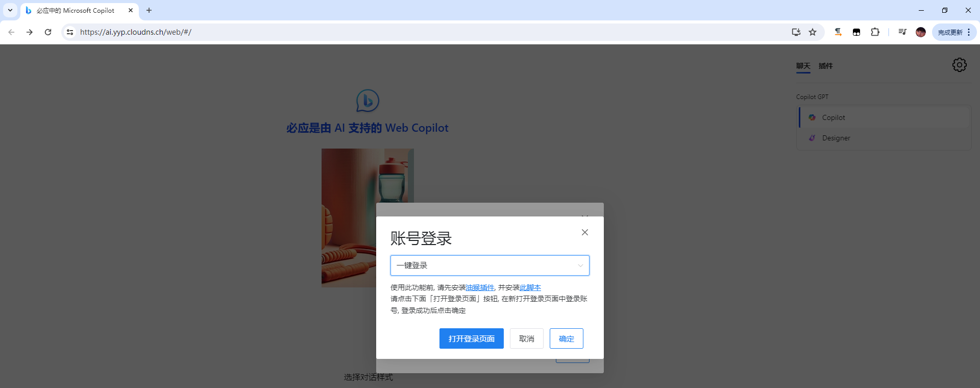Click the address bar URL field
This screenshot has width=980, height=388.
[x=429, y=32]
